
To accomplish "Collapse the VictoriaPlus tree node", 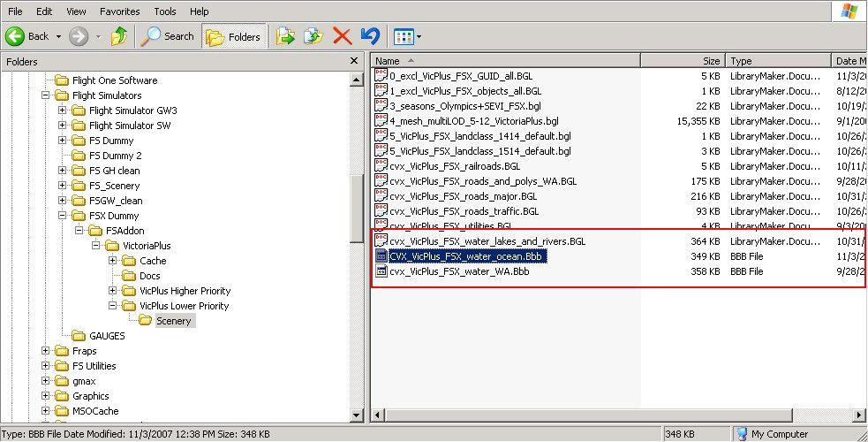I will coord(96,246).
